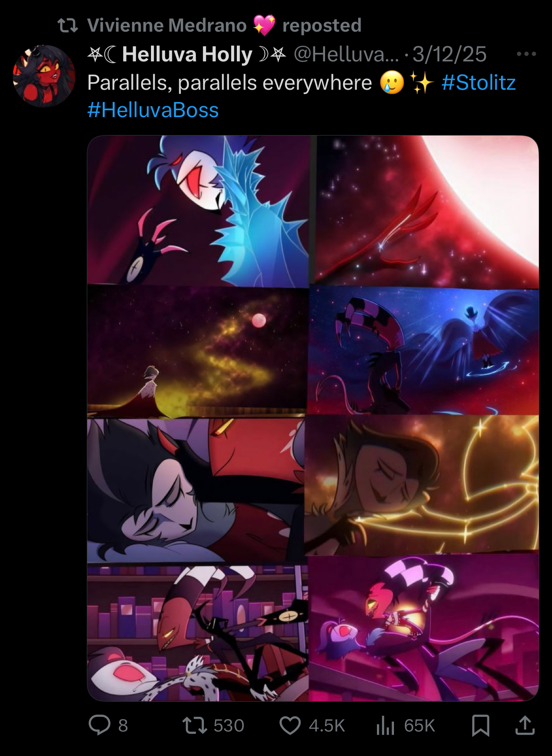Open the #Stolitz hashtag
Viewport: 552px width, 756px height.
(x=478, y=83)
